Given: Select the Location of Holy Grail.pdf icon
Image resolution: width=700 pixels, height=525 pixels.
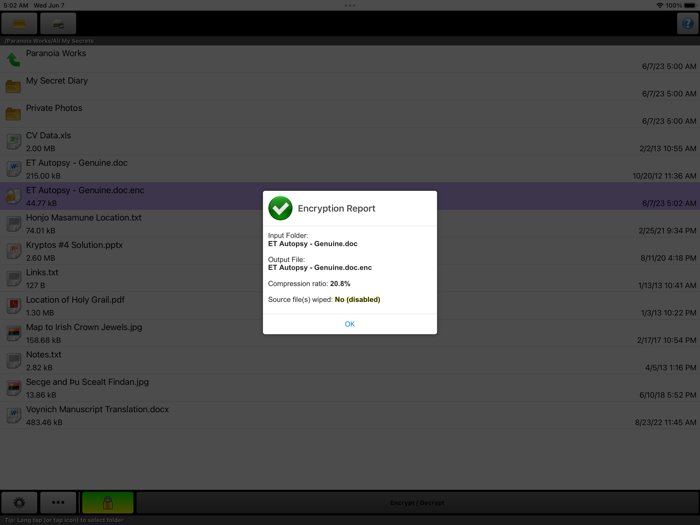Looking at the screenshot, I should tap(14, 306).
